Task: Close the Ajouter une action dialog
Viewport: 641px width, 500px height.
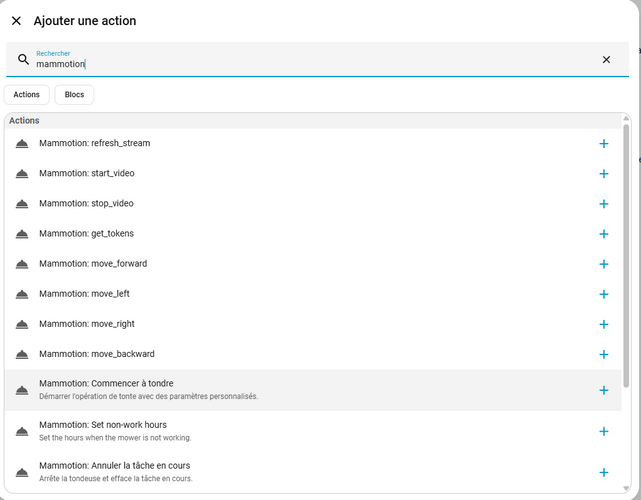Action: click(16, 21)
